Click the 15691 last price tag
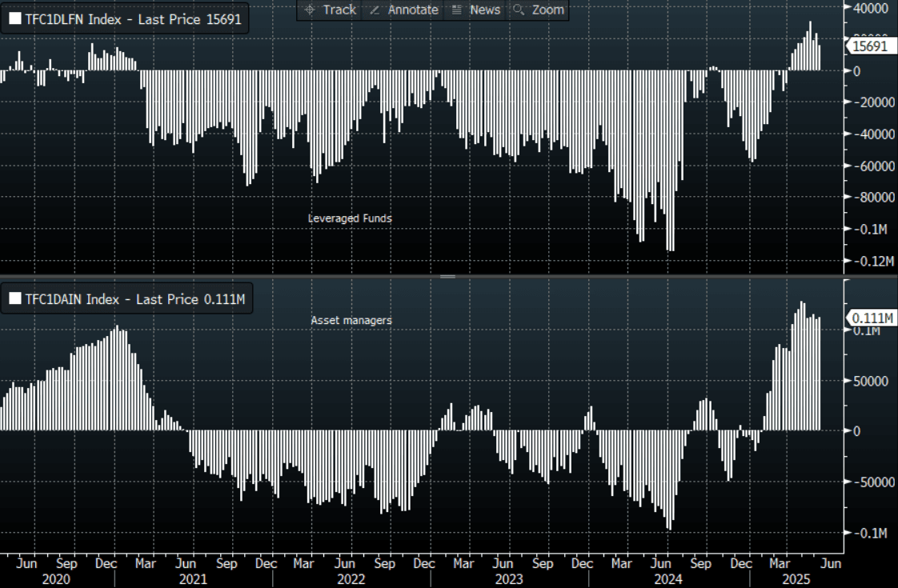The height and width of the screenshot is (588, 898). (x=869, y=46)
